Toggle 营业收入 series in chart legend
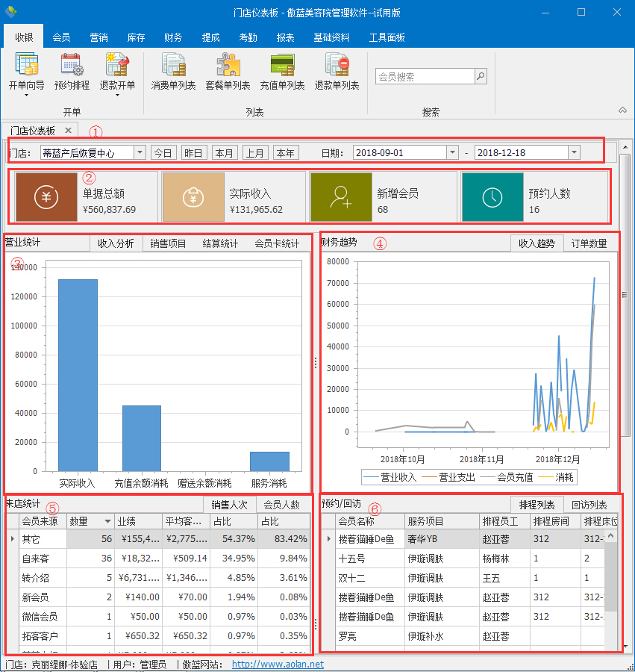 [391, 476]
